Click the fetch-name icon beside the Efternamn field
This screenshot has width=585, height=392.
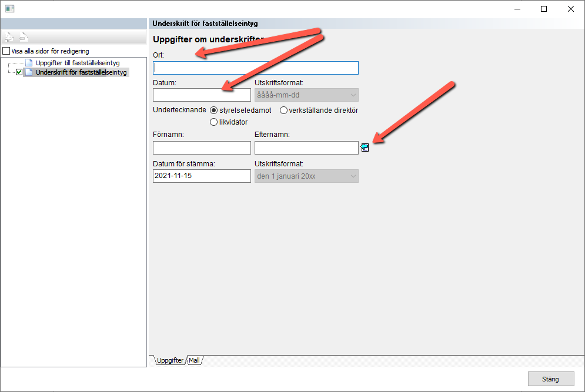tap(365, 148)
